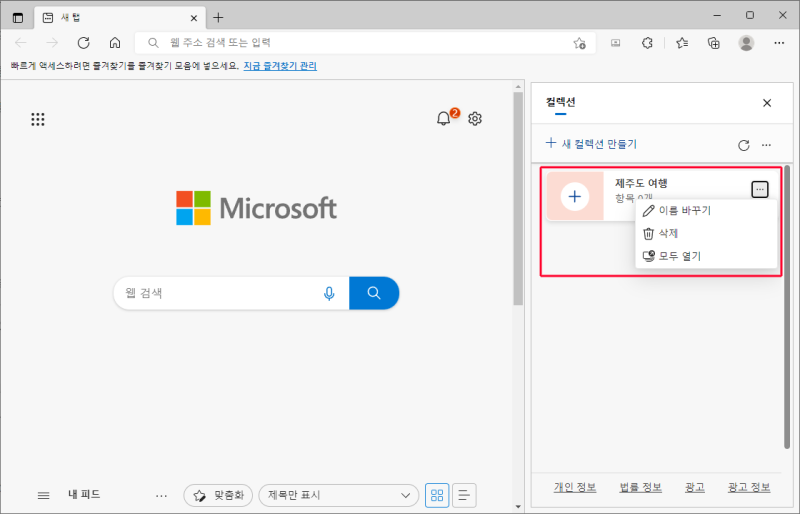
Task: Toggle the Collections toolbar icon
Action: point(714,43)
